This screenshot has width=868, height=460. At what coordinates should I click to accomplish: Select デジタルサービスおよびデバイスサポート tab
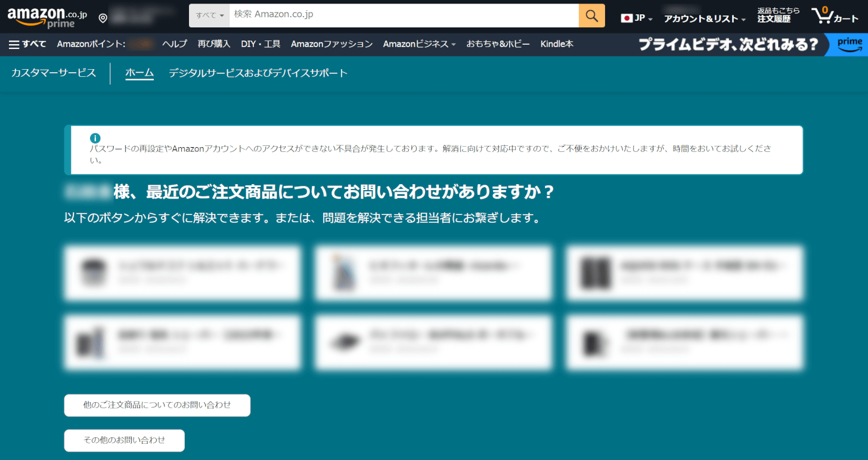point(258,73)
